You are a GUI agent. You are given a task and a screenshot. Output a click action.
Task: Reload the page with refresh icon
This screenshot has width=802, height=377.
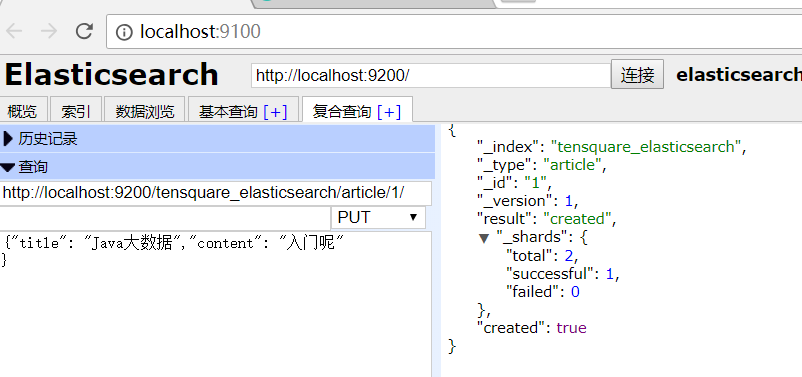coord(84,32)
